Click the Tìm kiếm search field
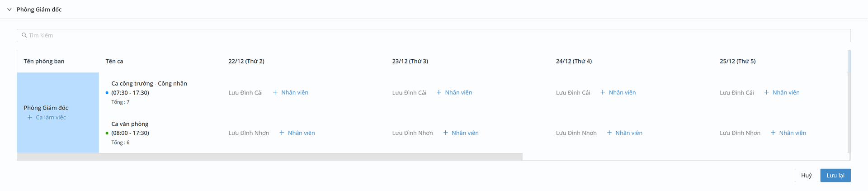868x191 pixels. (x=434, y=35)
